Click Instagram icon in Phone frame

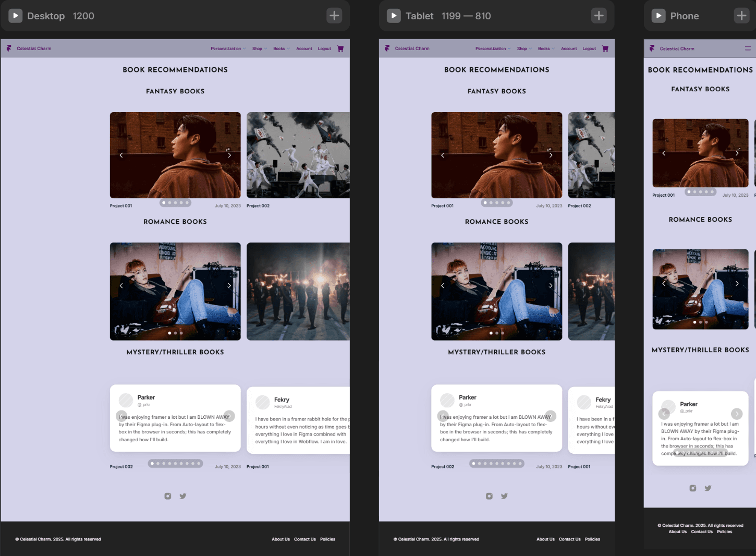point(693,488)
